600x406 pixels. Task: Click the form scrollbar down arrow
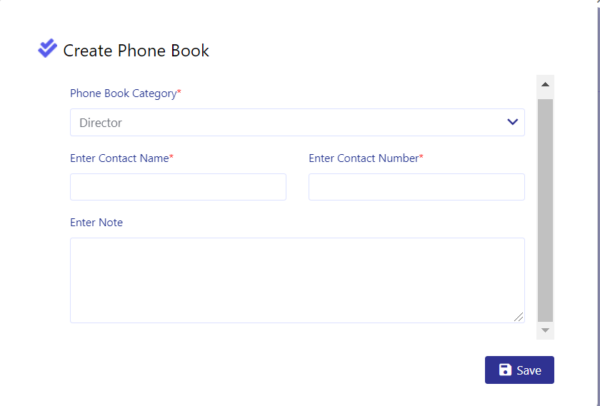point(545,330)
